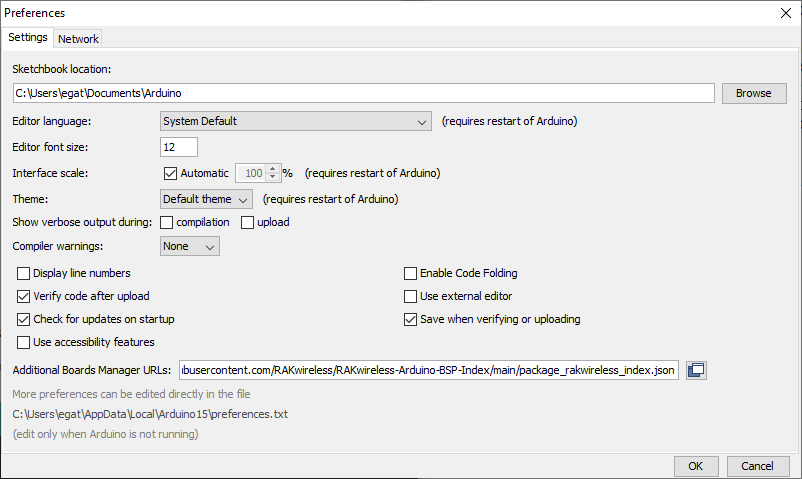Open the preferences.txt file path link
Image resolution: width=802 pixels, height=479 pixels.
coord(150,414)
